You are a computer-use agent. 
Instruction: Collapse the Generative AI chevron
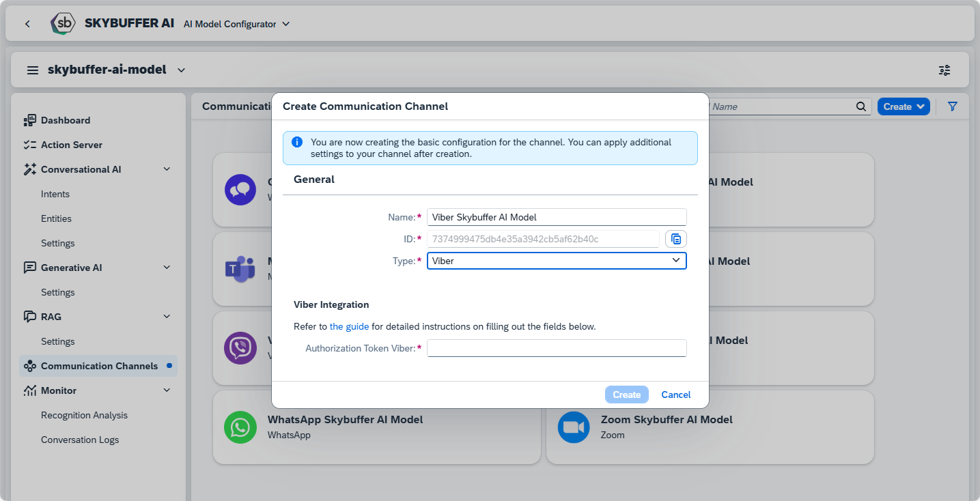pos(167,268)
